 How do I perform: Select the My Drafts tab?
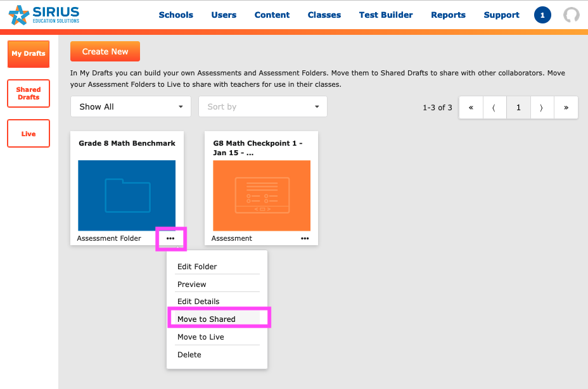tap(29, 54)
